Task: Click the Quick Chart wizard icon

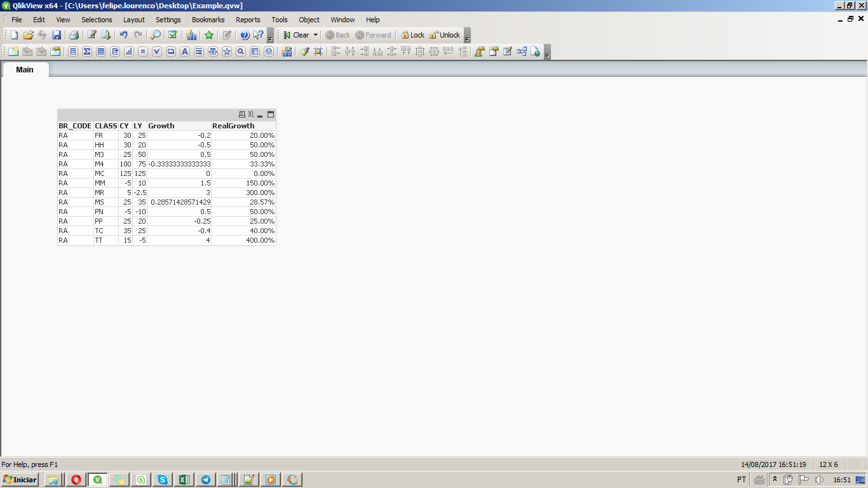Action: coord(191,35)
